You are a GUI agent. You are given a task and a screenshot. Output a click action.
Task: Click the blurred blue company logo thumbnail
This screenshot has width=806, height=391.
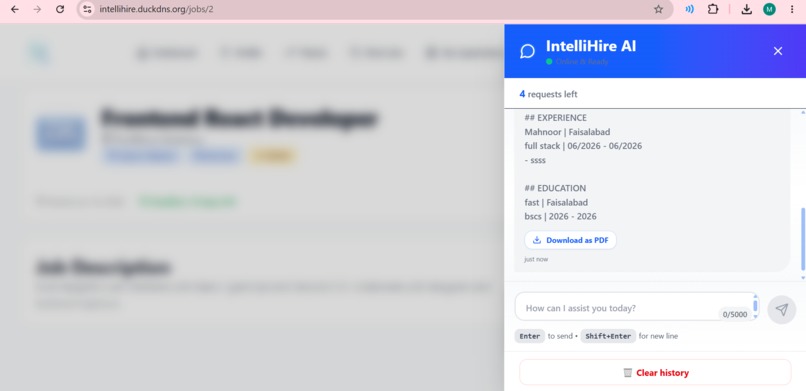coord(60,134)
